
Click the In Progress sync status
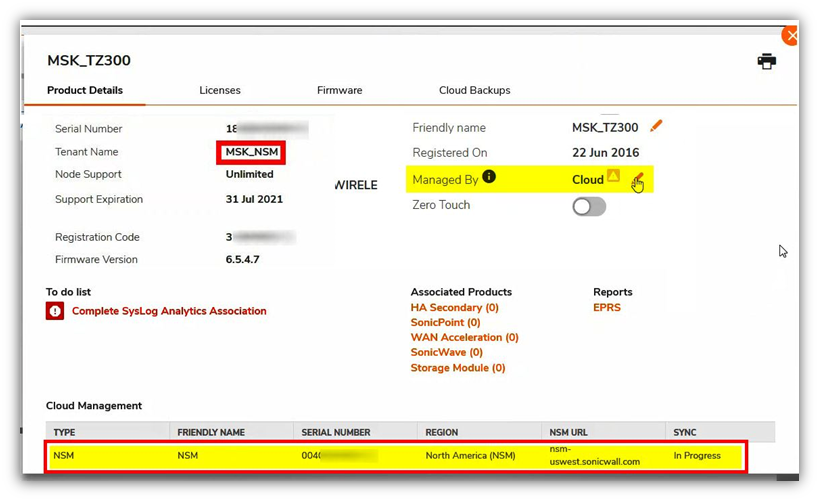click(697, 456)
